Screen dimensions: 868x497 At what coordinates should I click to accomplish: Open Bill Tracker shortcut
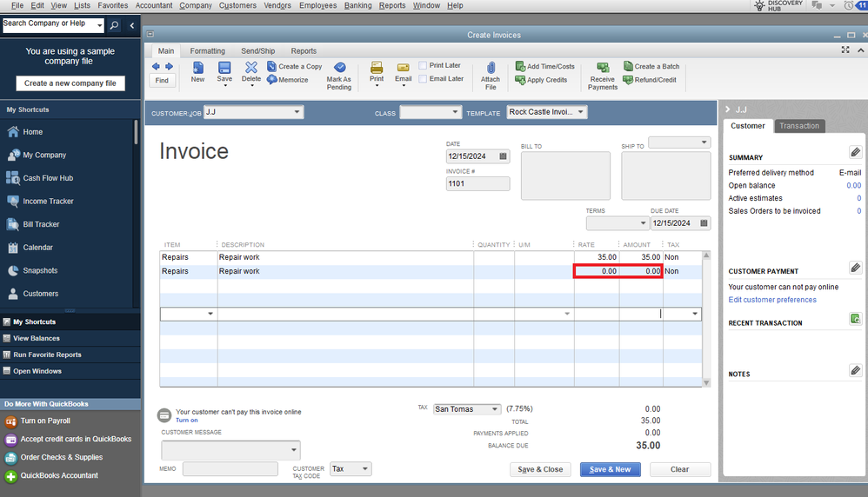click(41, 224)
